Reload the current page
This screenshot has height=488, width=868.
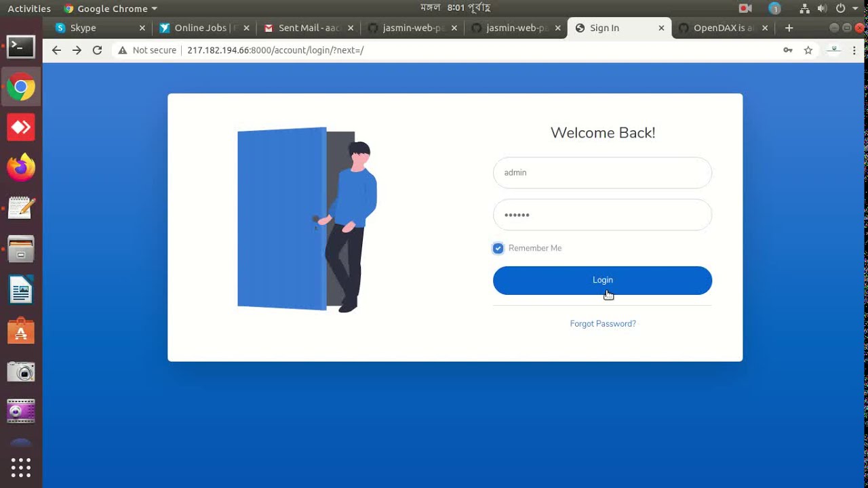tap(97, 50)
